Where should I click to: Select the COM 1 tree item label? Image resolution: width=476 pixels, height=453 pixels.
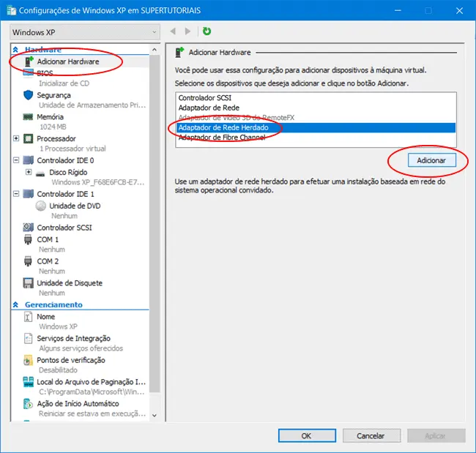pyautogui.click(x=48, y=240)
